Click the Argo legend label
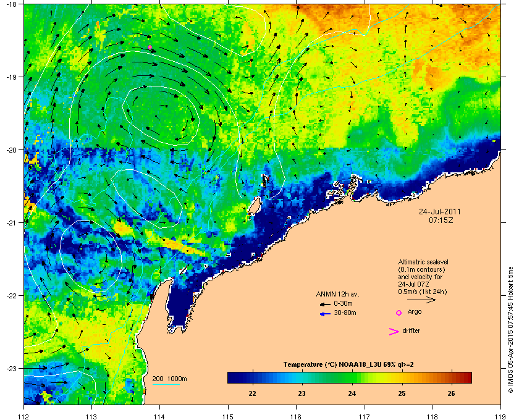The image size is (519, 420). 415,312
